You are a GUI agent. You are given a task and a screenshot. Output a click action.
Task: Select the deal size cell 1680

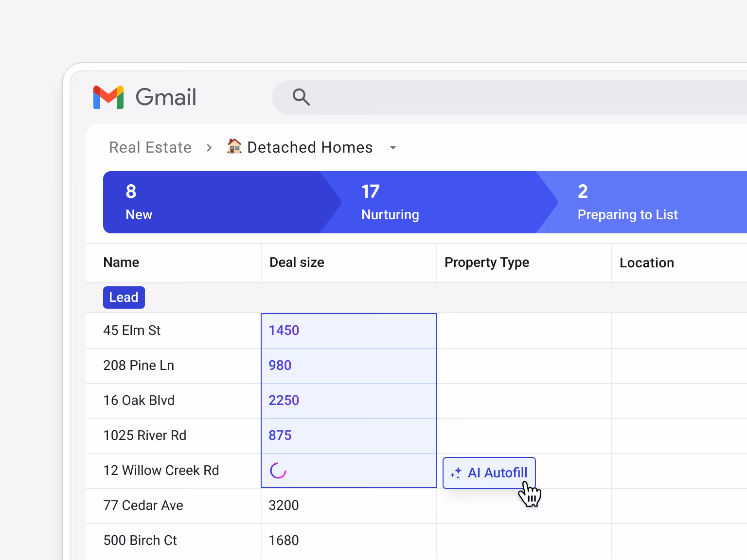tap(349, 541)
